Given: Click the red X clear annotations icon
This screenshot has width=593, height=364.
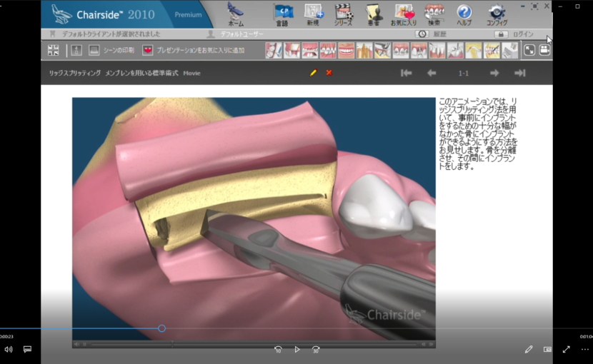Looking at the screenshot, I should click(x=329, y=73).
